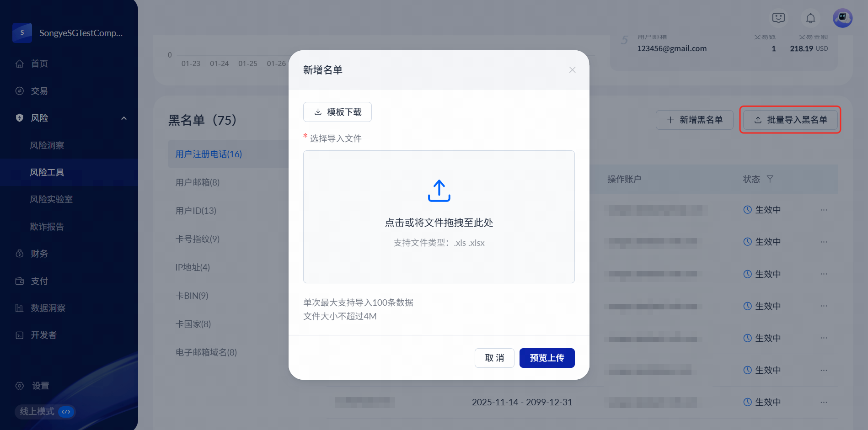
Task: Click the 218.19 USD amount
Action: (x=809, y=48)
